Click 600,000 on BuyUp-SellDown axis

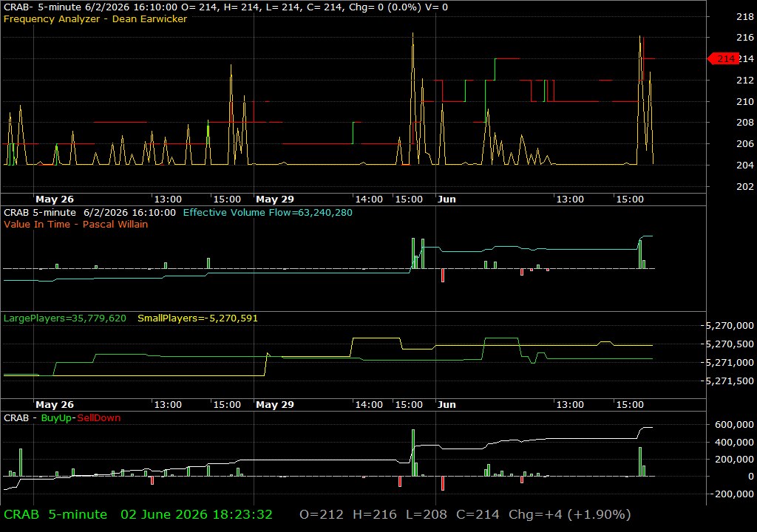pos(734,424)
